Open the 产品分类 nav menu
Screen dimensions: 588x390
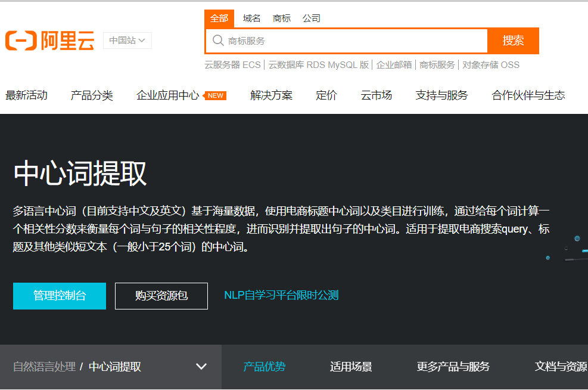pos(92,95)
